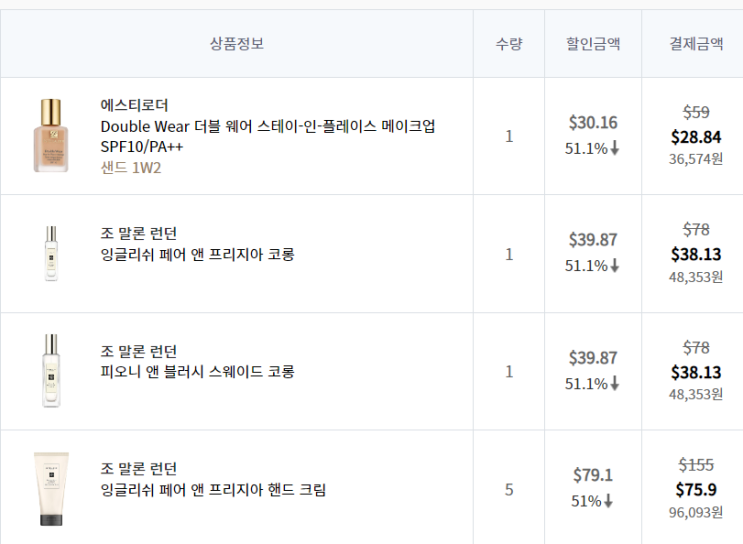Click the English Pear Freesia cologne bottle image
Viewport: 743px width, 544px height.
click(51, 254)
